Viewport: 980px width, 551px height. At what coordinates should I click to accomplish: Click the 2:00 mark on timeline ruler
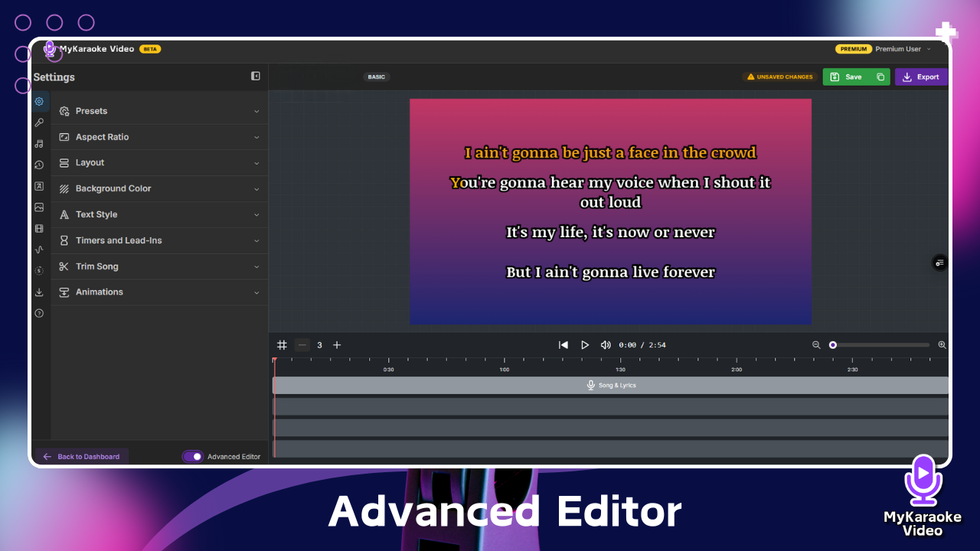(737, 370)
